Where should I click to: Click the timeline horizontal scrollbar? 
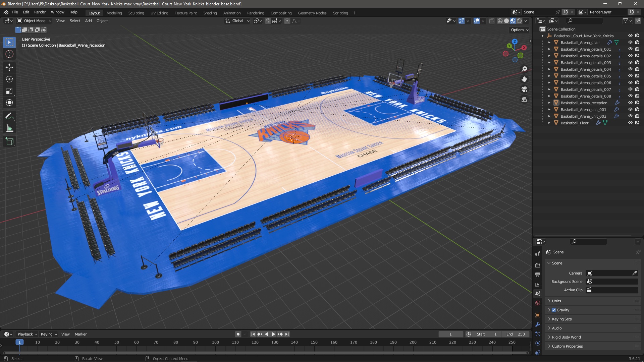coord(266,353)
